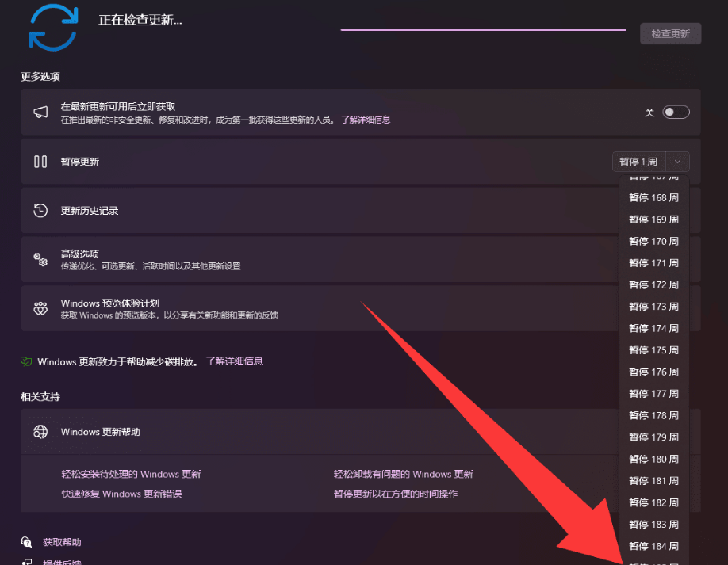Select 暂停 178 周 in dropdown

click(x=653, y=416)
